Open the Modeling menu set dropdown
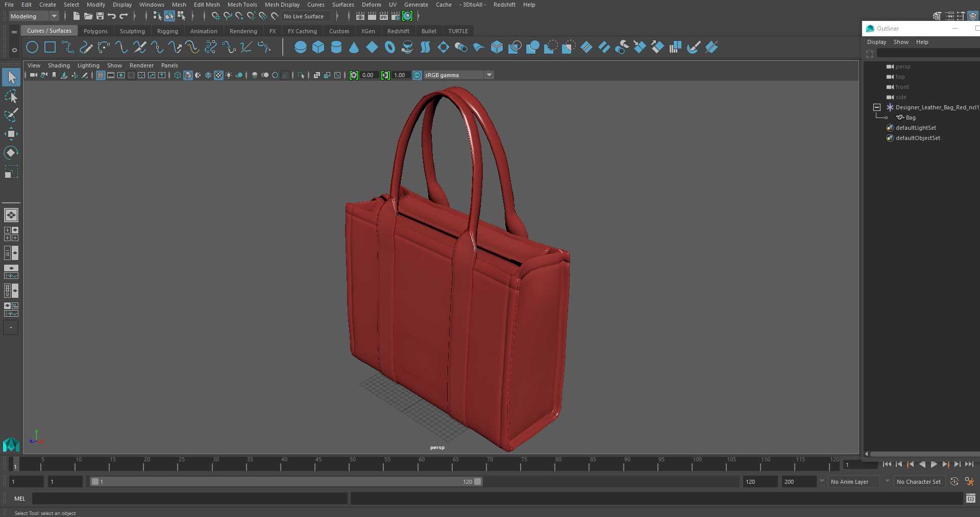 (34, 16)
